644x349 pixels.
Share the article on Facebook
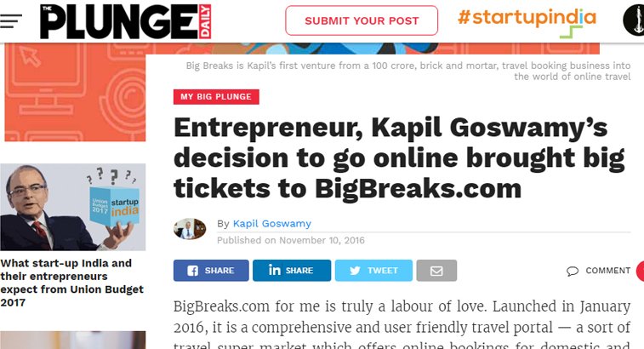pos(211,271)
